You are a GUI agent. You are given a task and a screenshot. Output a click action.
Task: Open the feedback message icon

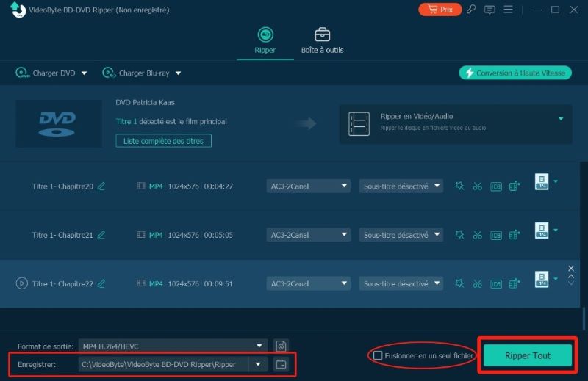490,10
